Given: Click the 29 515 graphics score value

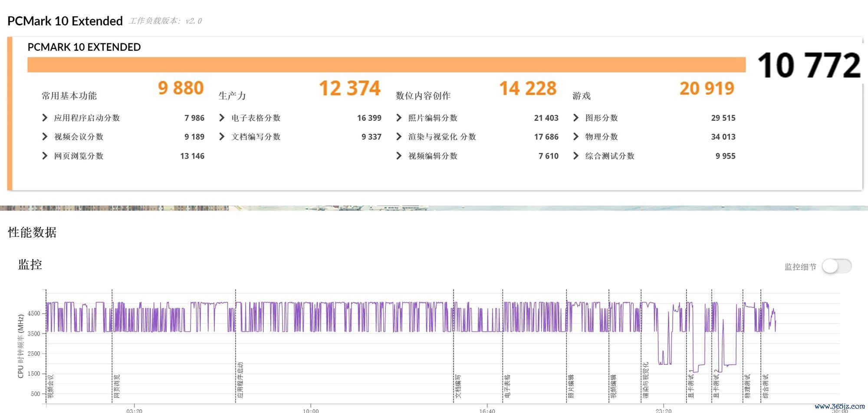Looking at the screenshot, I should tap(723, 118).
